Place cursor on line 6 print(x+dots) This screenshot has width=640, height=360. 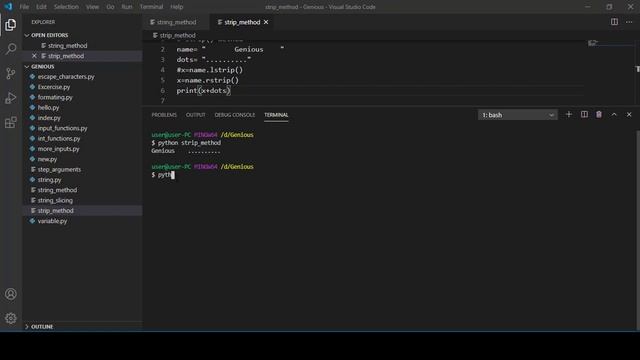click(203, 91)
